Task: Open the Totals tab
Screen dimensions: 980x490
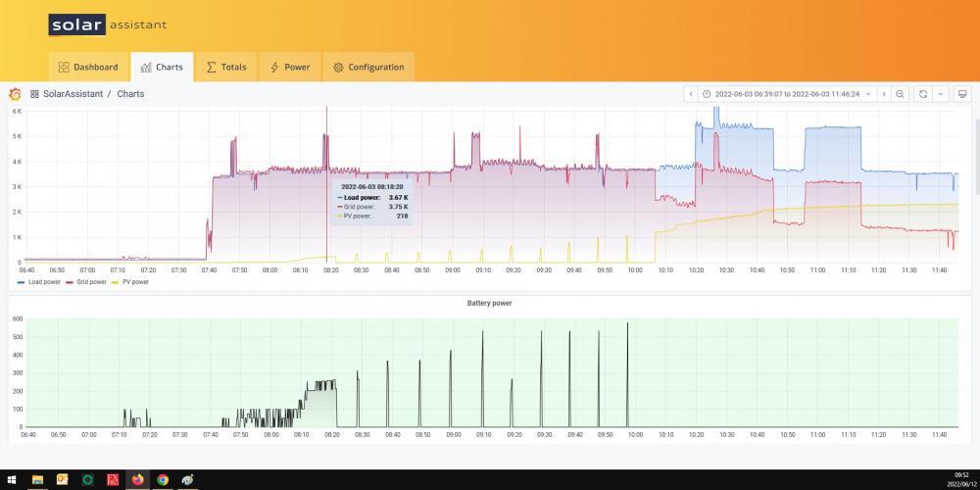Action: pos(226,67)
